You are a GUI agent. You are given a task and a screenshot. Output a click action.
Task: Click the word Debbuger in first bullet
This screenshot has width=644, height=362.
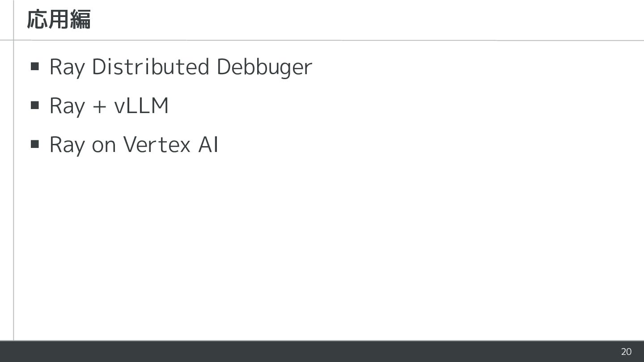click(x=264, y=67)
